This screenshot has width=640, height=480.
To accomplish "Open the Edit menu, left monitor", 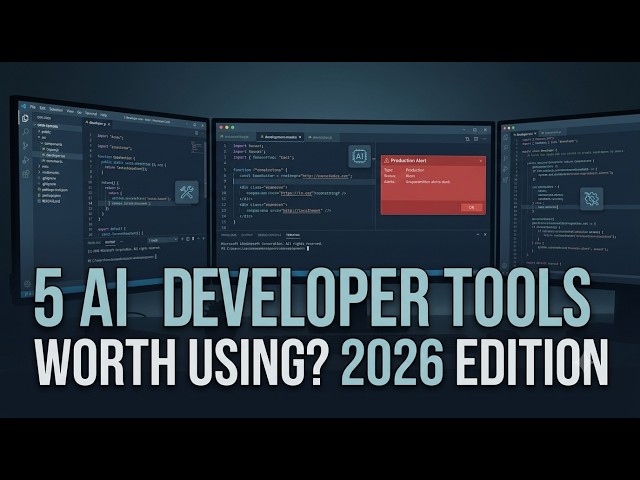I will 42,108.
